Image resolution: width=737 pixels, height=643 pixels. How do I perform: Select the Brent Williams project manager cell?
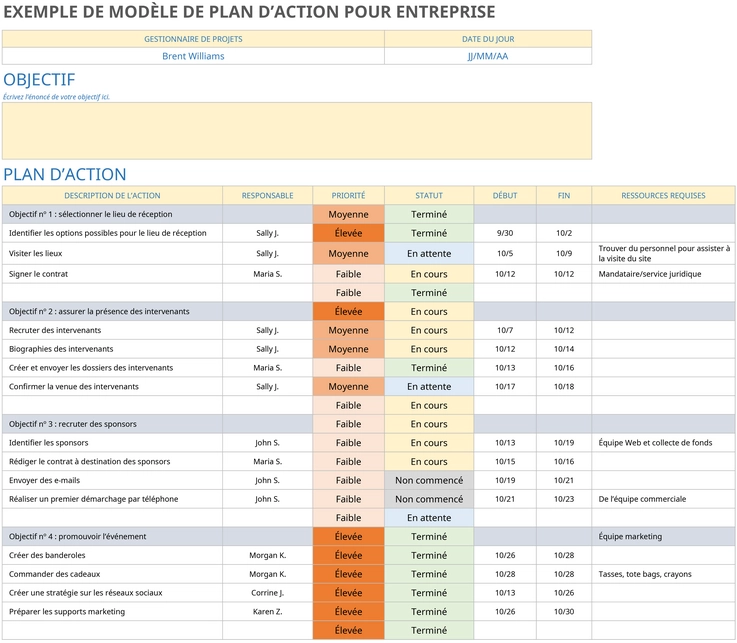coord(193,56)
